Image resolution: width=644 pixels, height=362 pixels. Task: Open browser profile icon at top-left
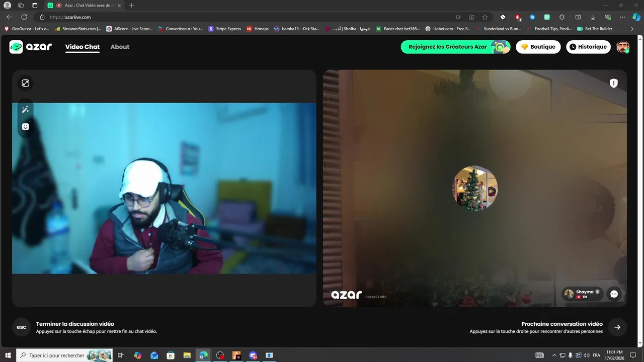(7, 5)
